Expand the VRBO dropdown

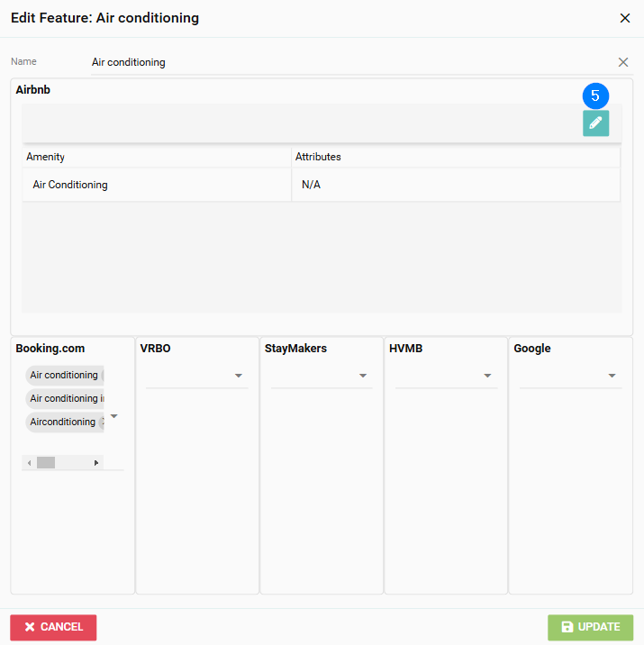tap(239, 376)
